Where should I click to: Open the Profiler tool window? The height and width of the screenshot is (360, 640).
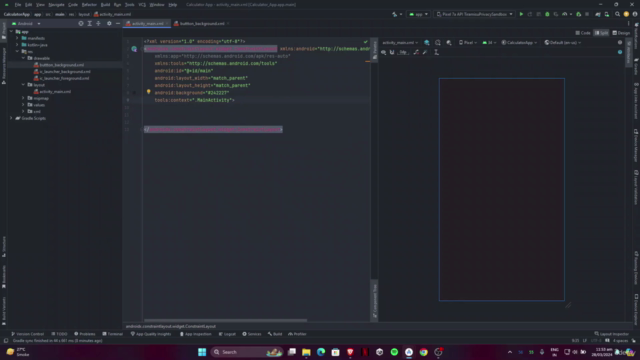[x=297, y=334]
